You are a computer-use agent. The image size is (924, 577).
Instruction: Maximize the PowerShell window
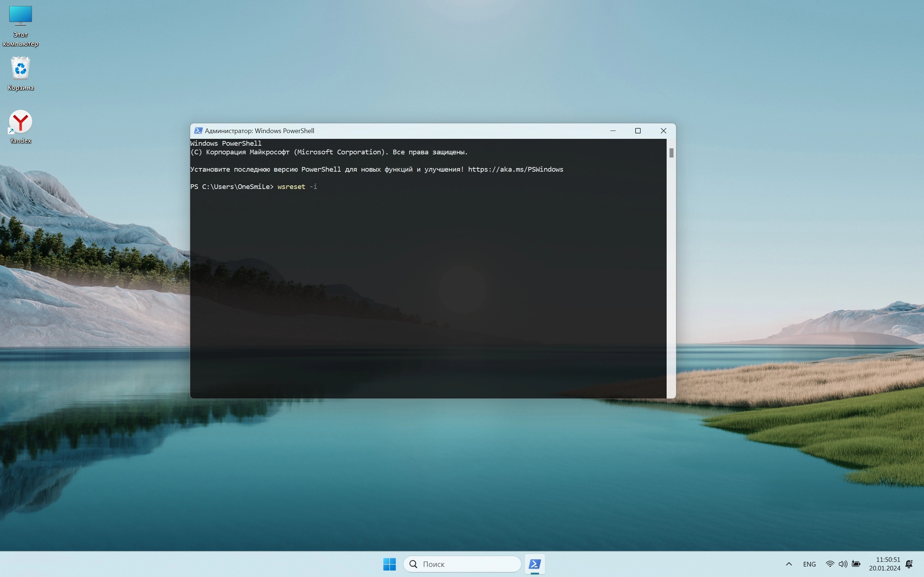[x=638, y=131]
